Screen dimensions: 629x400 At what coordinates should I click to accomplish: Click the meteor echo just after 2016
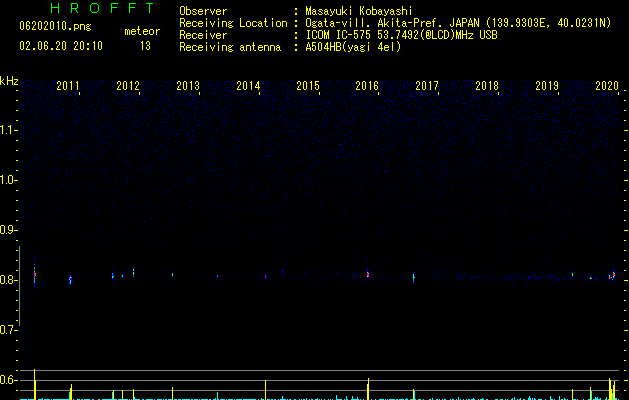pos(367,274)
